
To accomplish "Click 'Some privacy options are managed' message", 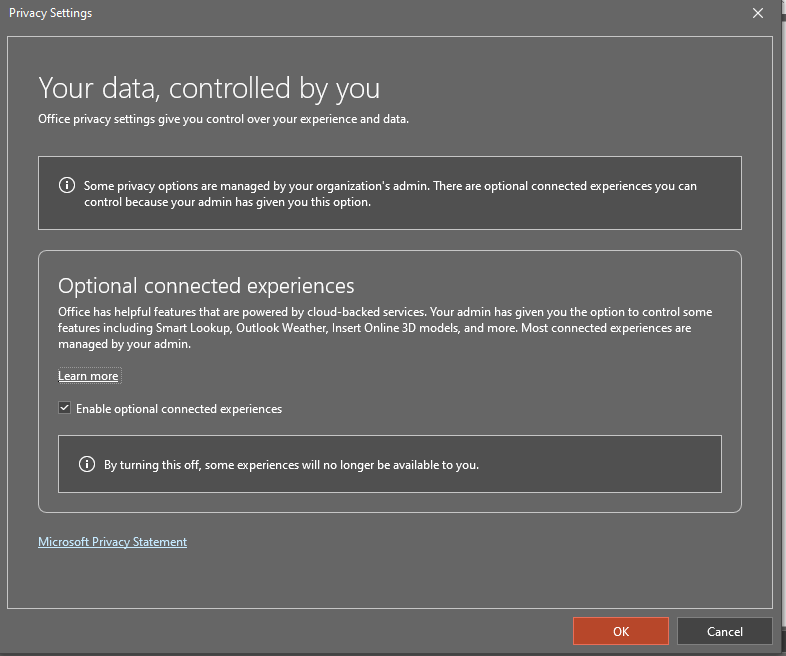I will [390, 194].
